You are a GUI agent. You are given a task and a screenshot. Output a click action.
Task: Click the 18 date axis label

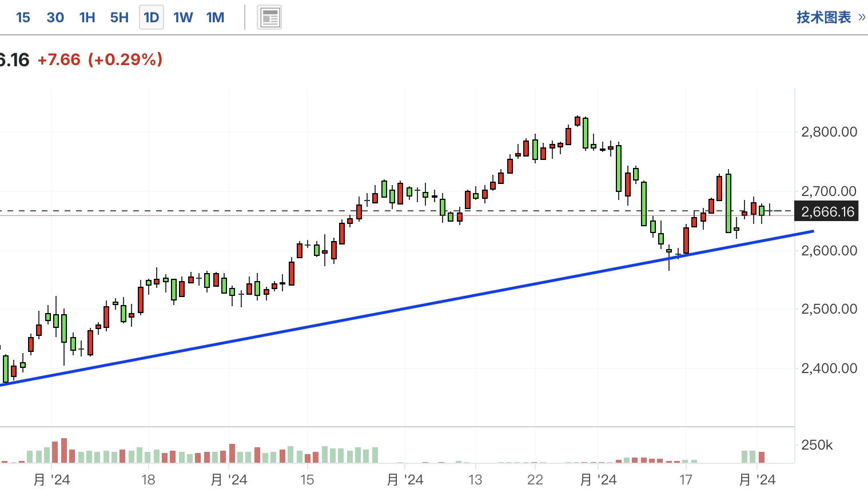tap(148, 480)
